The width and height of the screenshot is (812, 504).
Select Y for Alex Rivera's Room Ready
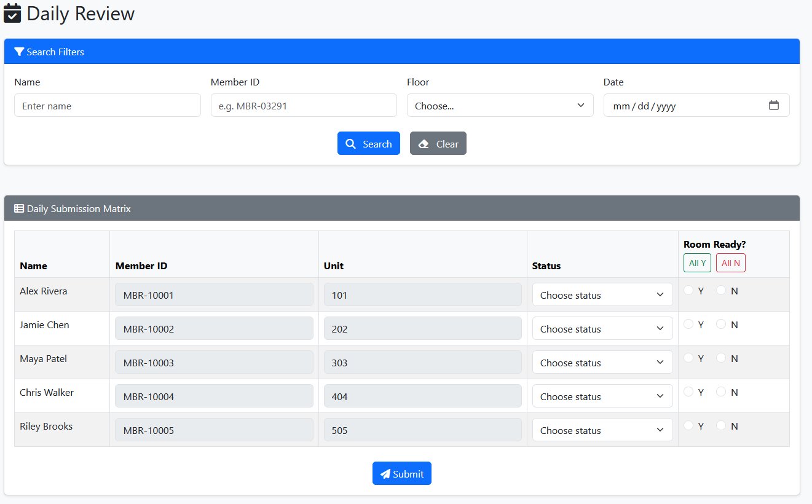coord(688,290)
